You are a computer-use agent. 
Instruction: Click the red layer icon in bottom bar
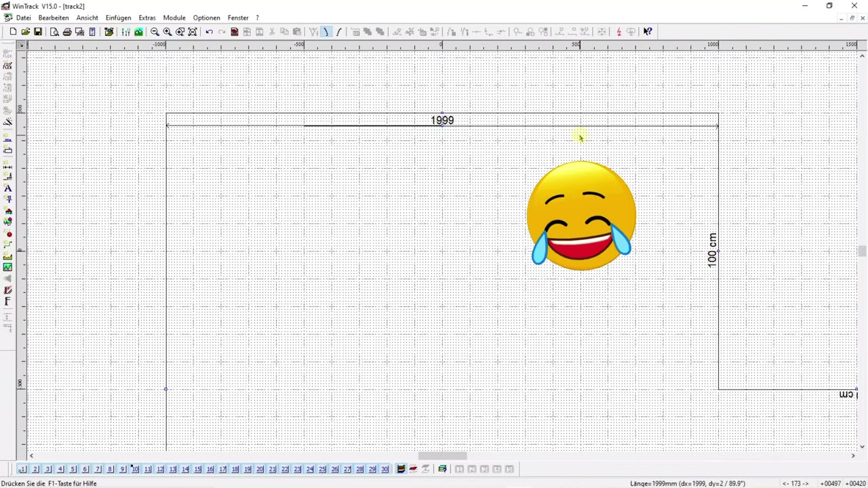[413, 469]
